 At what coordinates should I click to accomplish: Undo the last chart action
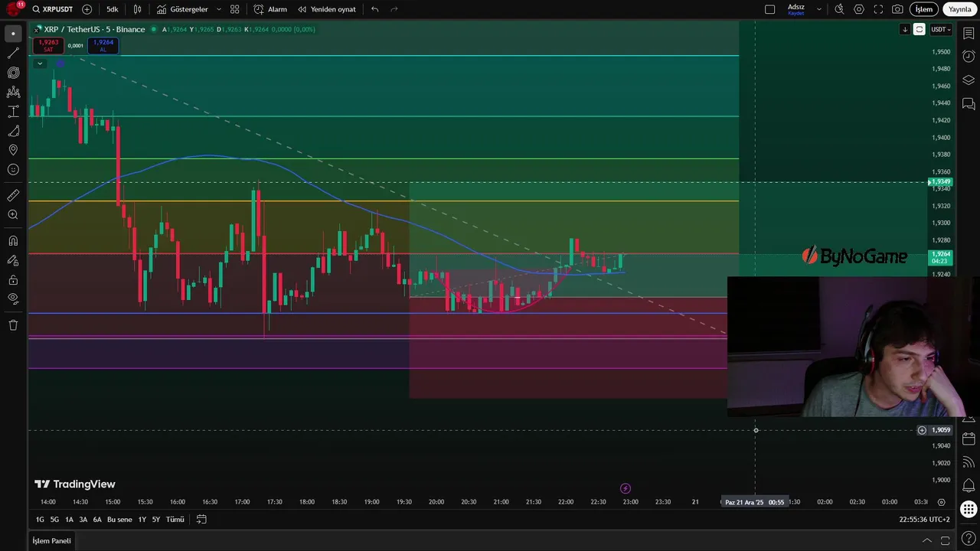(x=374, y=9)
